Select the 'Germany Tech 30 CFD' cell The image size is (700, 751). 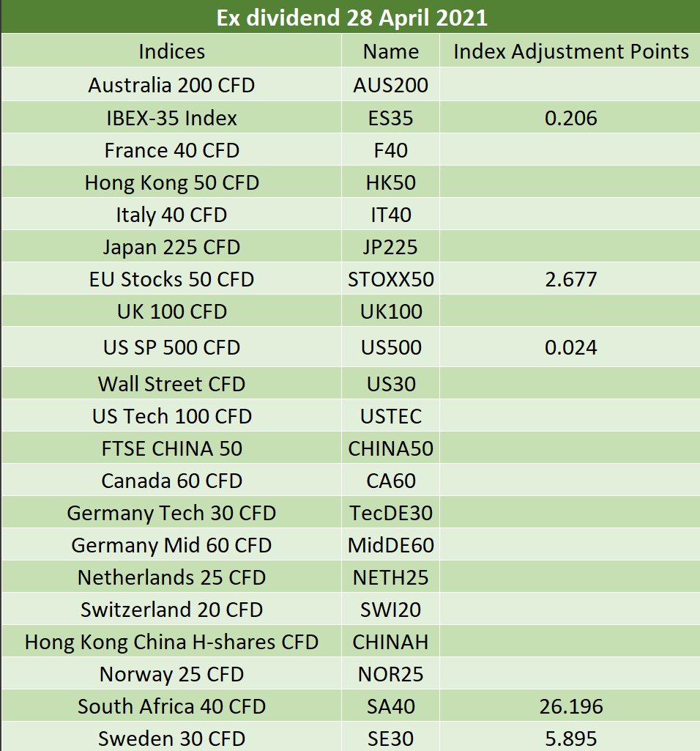171,513
